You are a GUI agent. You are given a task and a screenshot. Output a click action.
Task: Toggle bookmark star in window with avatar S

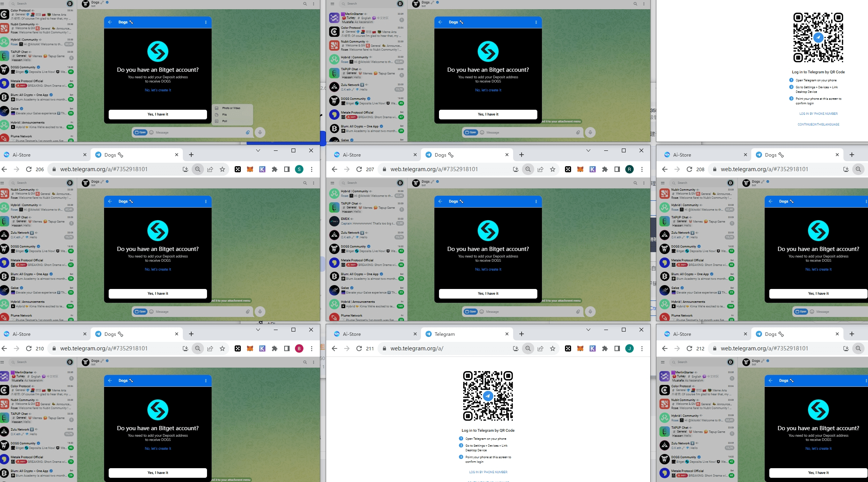[x=222, y=169]
